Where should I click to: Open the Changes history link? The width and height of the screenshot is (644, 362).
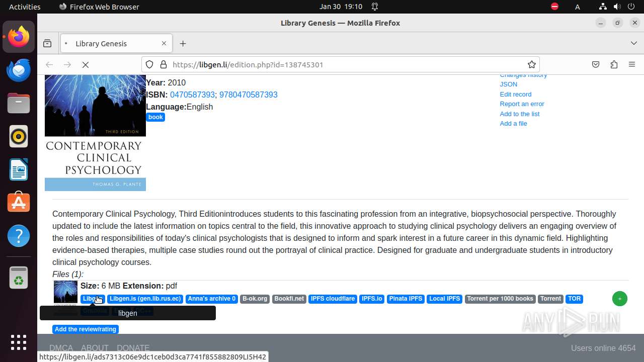tap(523, 76)
